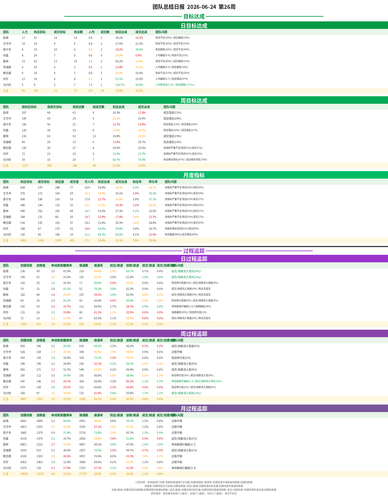The width and height of the screenshot is (388, 500).
Task: Click 团队 column header in 日过程追踪 table
Action: coord(6,265)
